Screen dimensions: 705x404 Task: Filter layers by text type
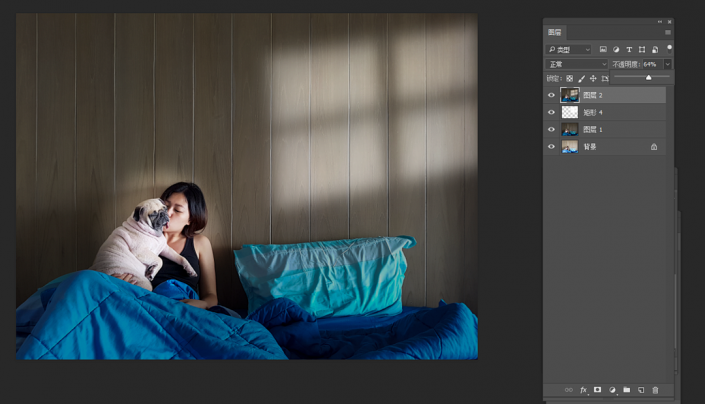[628, 49]
